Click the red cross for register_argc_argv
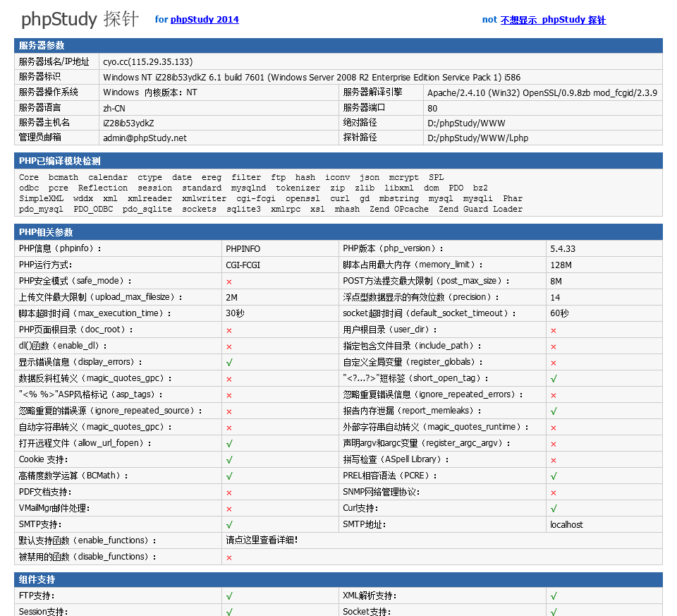This screenshot has width=677, height=616. [x=554, y=444]
